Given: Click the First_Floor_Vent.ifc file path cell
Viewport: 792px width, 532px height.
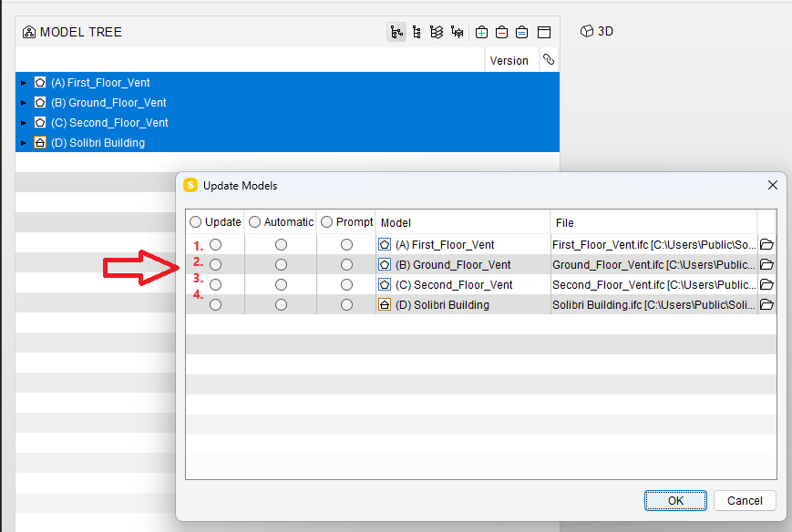Looking at the screenshot, I should tap(654, 245).
